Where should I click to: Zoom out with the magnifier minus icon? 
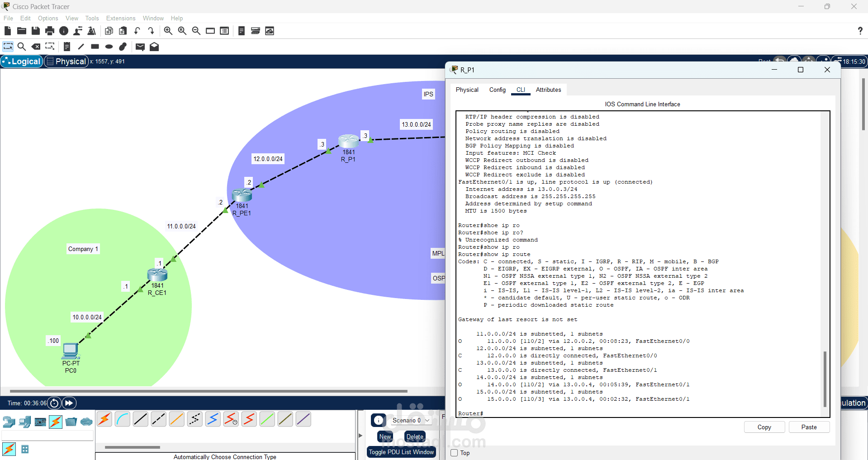tap(196, 31)
